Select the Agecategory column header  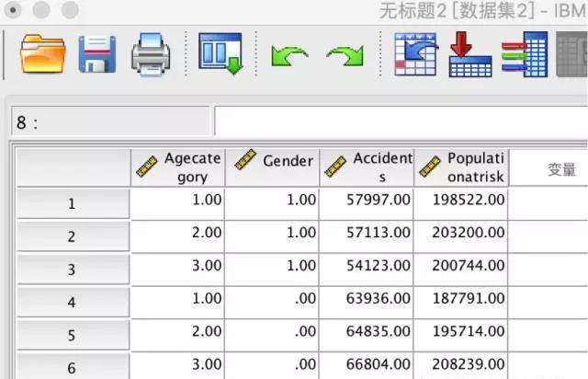coord(177,167)
